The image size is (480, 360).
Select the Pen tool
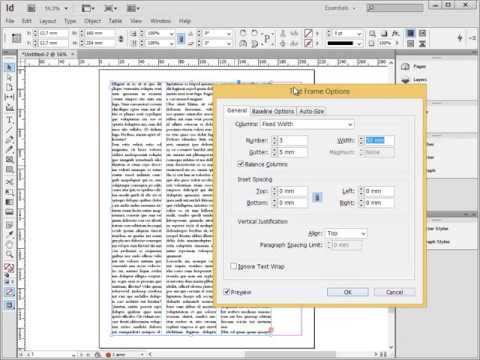coord(9,140)
